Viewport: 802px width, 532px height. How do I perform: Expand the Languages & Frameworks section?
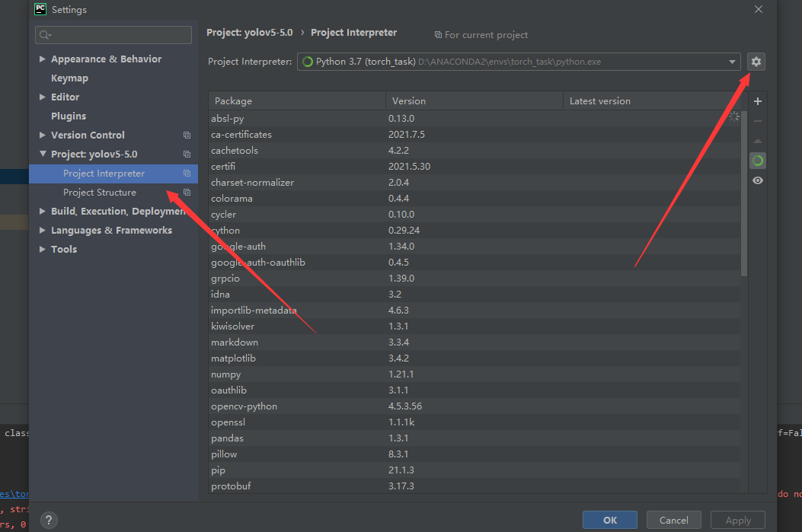tap(43, 231)
